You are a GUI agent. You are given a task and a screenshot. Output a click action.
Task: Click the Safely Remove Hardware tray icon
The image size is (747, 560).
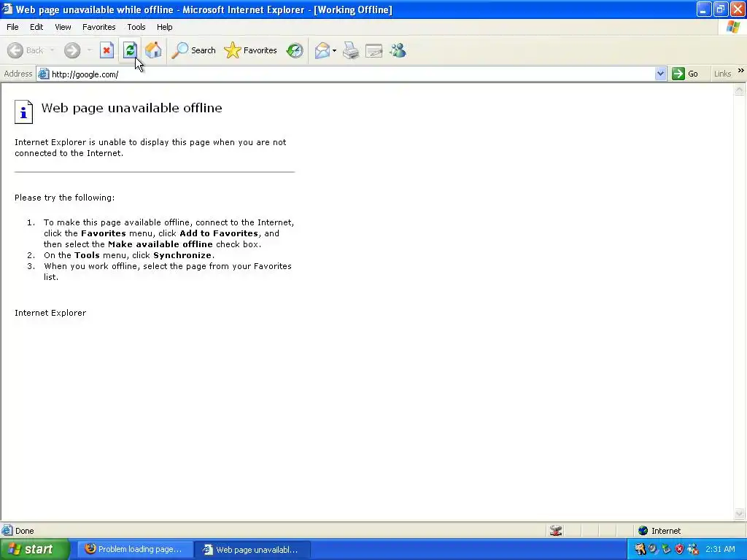666,550
